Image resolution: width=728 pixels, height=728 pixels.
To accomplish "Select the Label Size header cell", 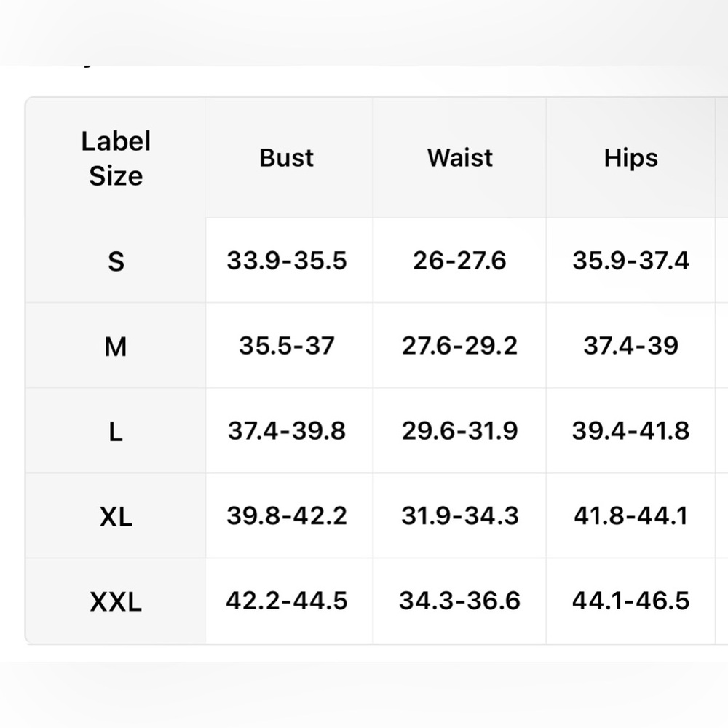I will point(116,158).
